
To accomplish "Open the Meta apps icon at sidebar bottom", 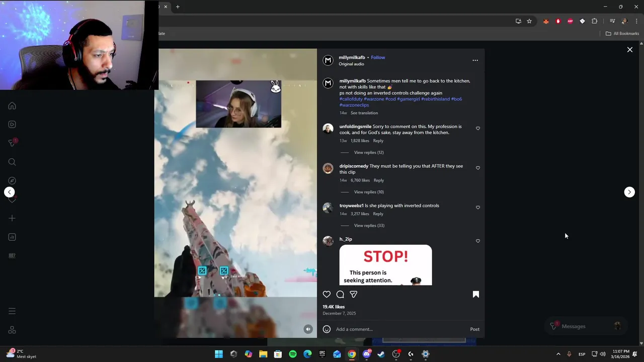I will [12, 330].
